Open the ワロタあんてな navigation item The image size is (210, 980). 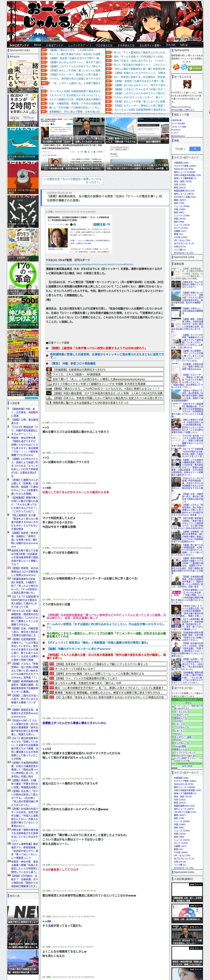click(x=104, y=45)
